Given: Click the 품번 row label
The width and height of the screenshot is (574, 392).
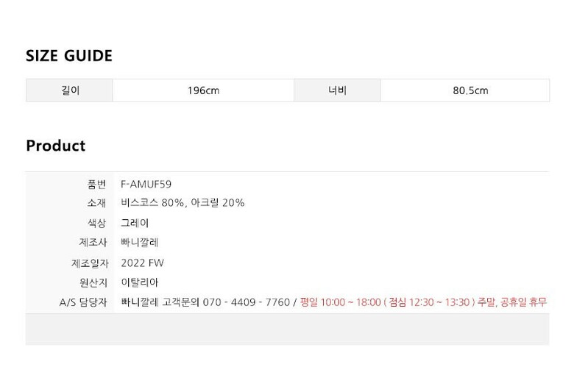Looking at the screenshot, I should pos(96,184).
